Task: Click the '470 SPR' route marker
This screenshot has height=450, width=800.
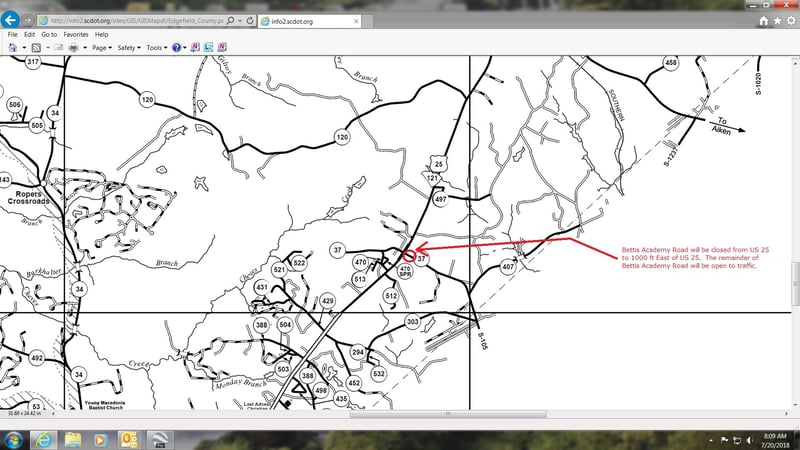Action: tap(405, 271)
